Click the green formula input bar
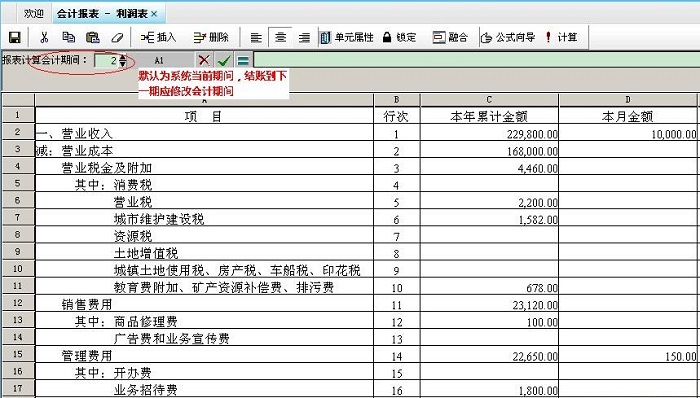The image size is (700, 398). coord(476,60)
